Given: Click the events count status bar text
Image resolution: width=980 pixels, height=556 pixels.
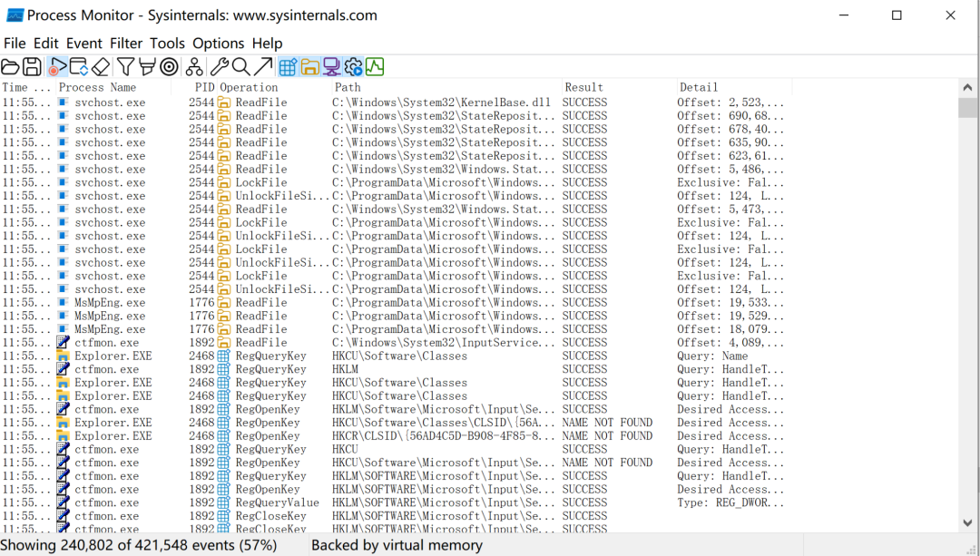Looking at the screenshot, I should [139, 545].
